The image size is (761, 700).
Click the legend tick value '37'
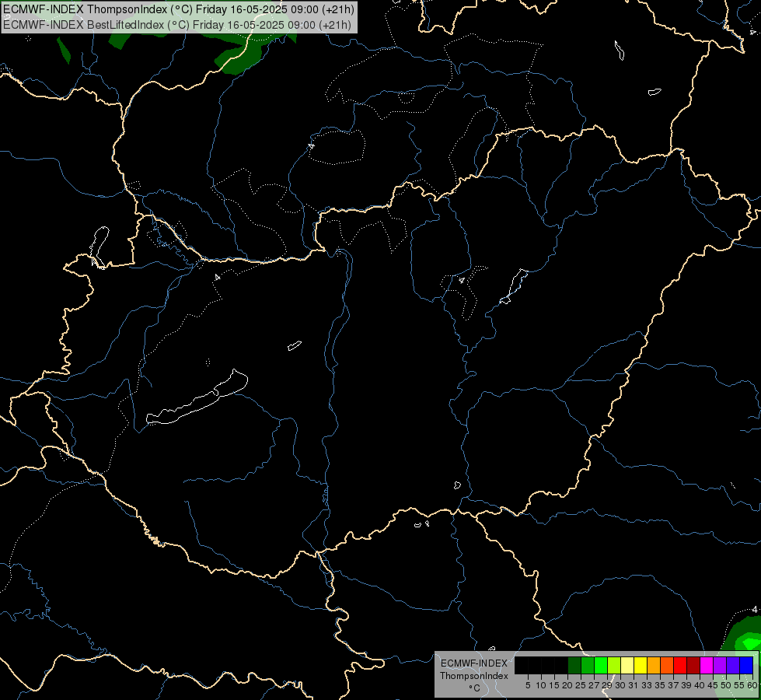pos(673,685)
